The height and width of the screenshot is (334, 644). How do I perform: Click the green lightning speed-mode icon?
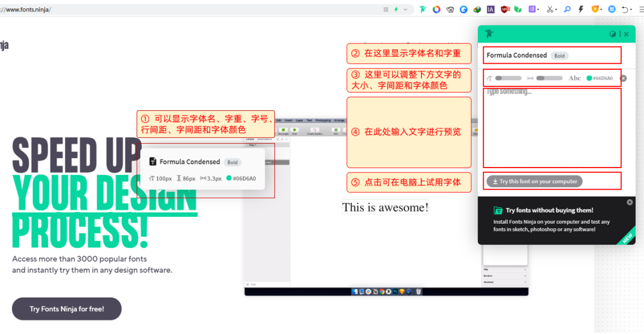[397, 10]
